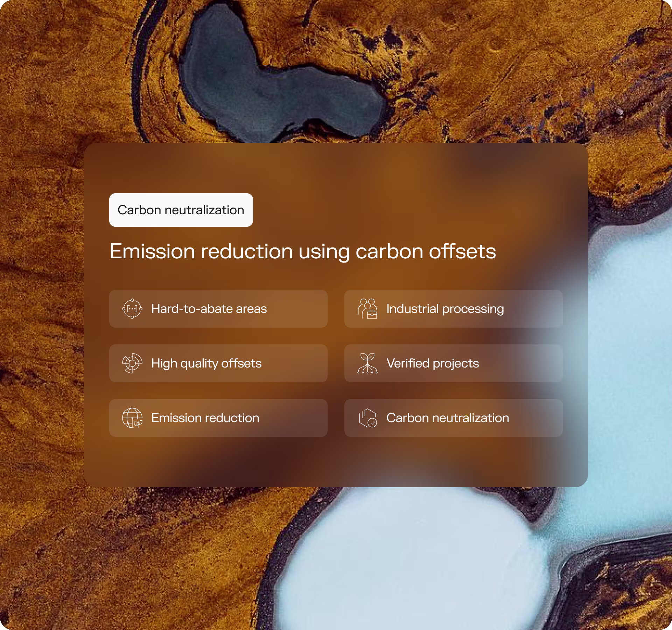Click the sprouting plant Verified projects icon
The width and height of the screenshot is (672, 630).
[367, 363]
